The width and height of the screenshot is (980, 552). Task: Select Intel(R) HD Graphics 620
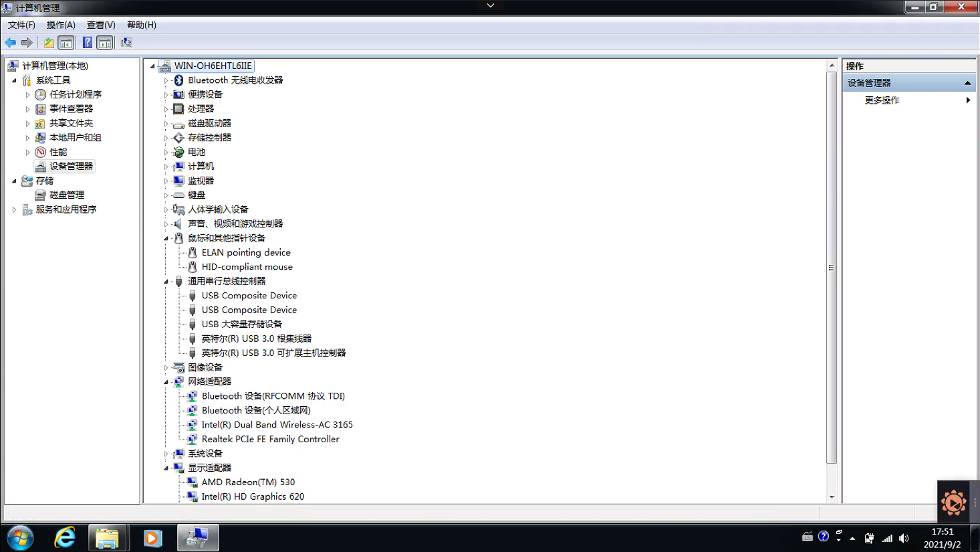pos(253,497)
